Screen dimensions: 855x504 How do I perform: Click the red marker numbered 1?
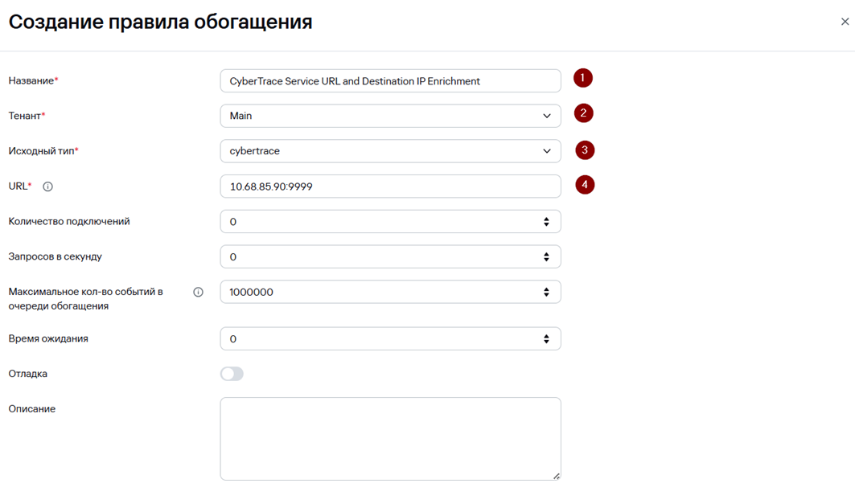582,78
